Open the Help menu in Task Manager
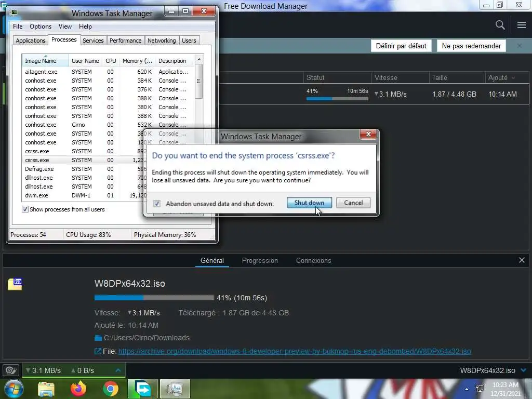 [x=85, y=26]
